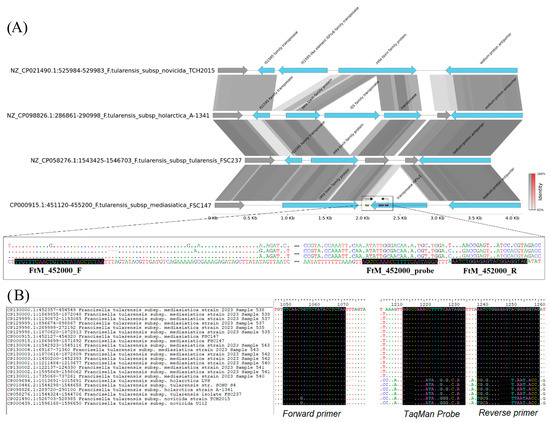The width and height of the screenshot is (550, 422).
Task: Click the rightmost blue arrow in tularensis FSC237 track
Action: click(x=454, y=160)
